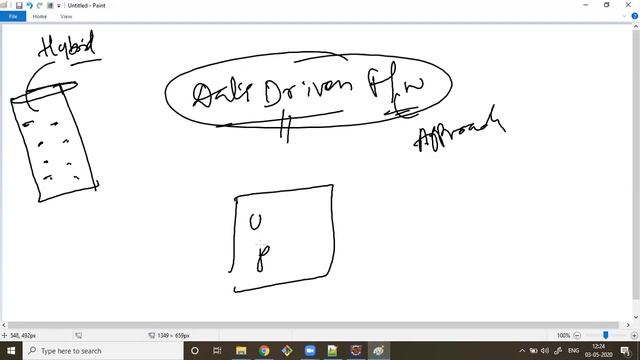Image resolution: width=640 pixels, height=360 pixels.
Task: Click the volume speaker icon
Action: pos(545,351)
